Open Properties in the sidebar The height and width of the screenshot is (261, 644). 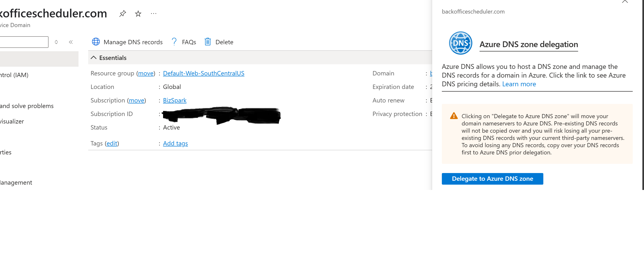[6, 152]
